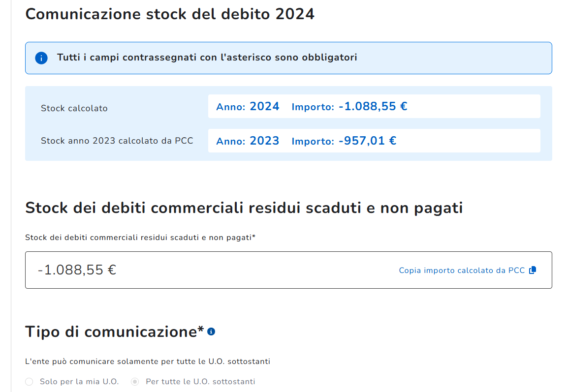Click the small asterisk-marked label above the amount field
Viewport: 568px width, 392px height.
tap(140, 238)
